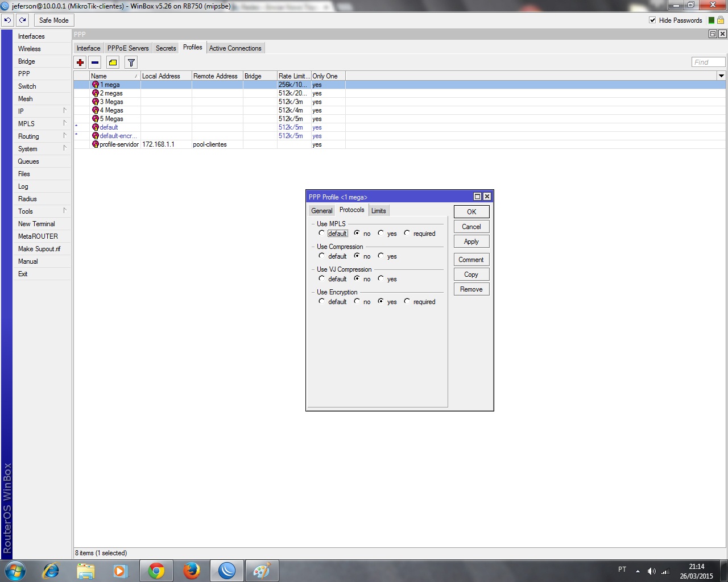Click the pool-clientes remote address cell

[x=210, y=144]
